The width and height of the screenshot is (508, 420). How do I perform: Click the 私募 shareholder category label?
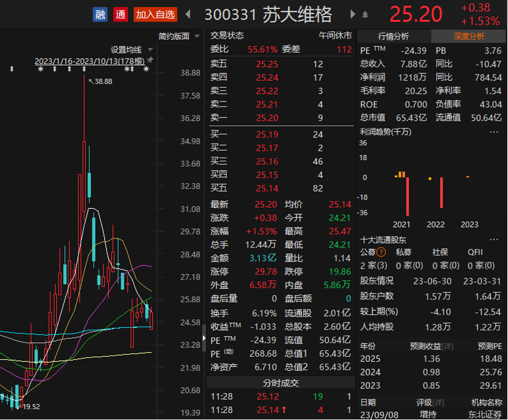pyautogui.click(x=404, y=252)
